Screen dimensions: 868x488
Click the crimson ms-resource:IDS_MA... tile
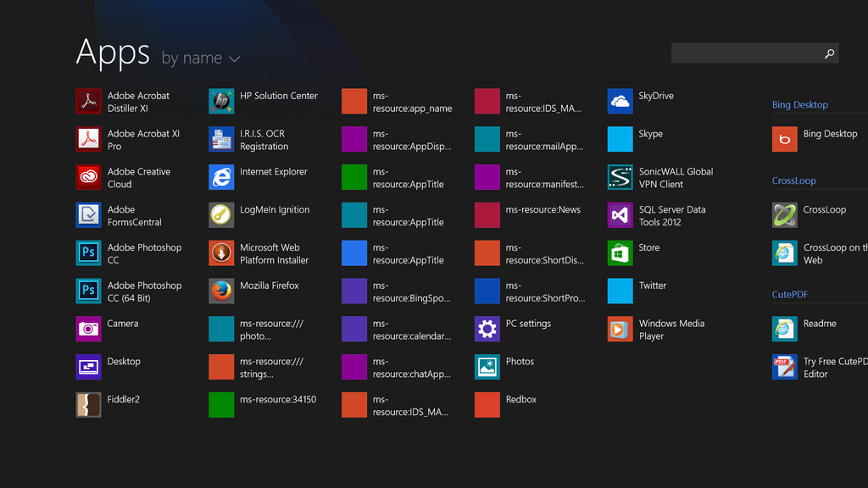click(487, 102)
